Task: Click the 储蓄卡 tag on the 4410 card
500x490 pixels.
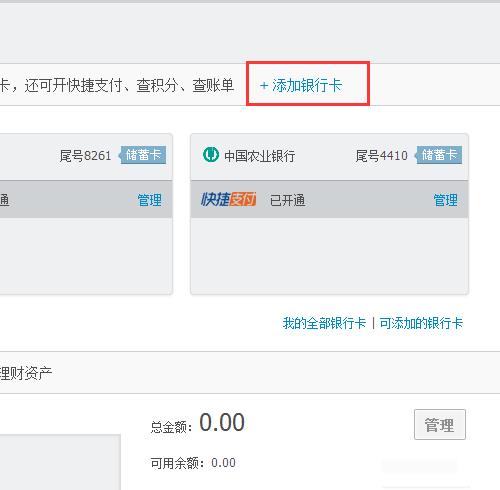Action: coord(438,155)
